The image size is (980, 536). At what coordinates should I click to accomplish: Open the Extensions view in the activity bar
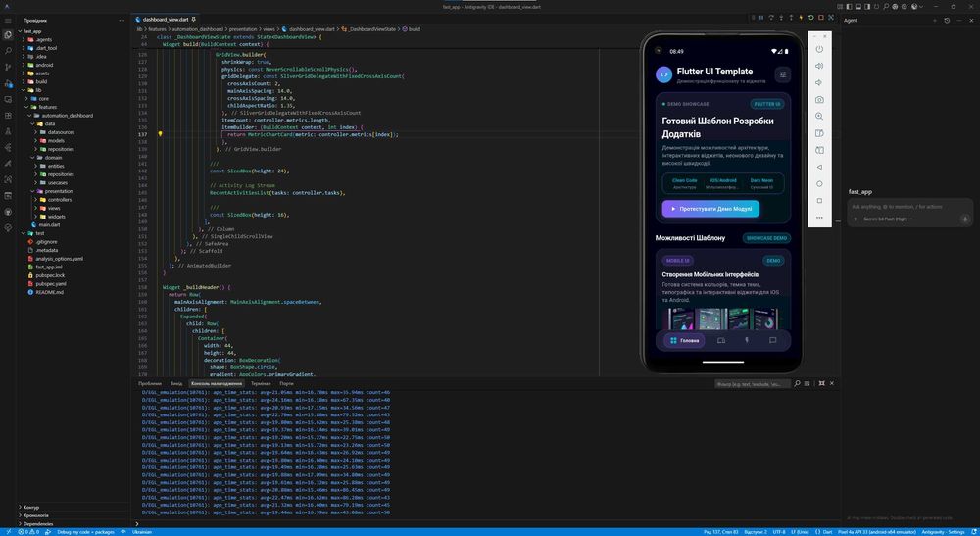pyautogui.click(x=8, y=115)
